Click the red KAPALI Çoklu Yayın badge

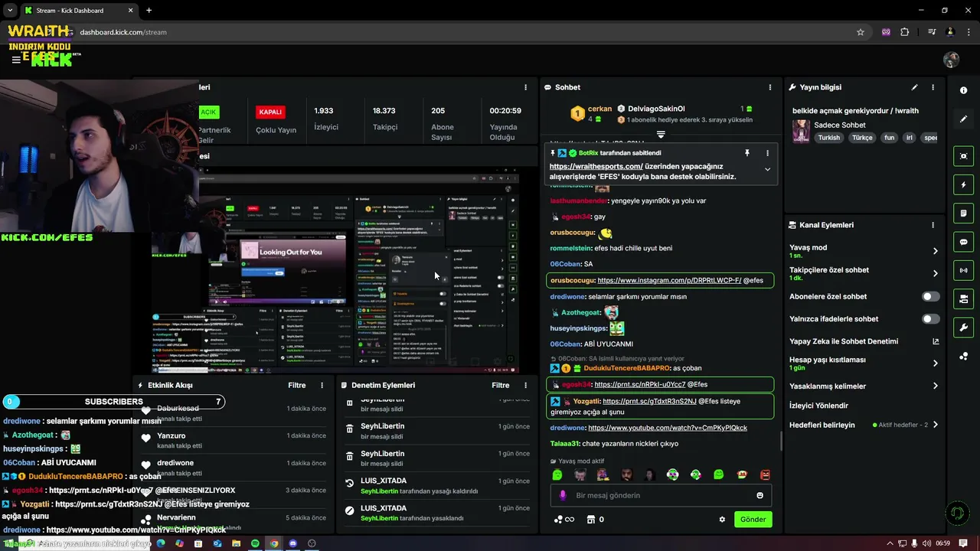pyautogui.click(x=270, y=112)
